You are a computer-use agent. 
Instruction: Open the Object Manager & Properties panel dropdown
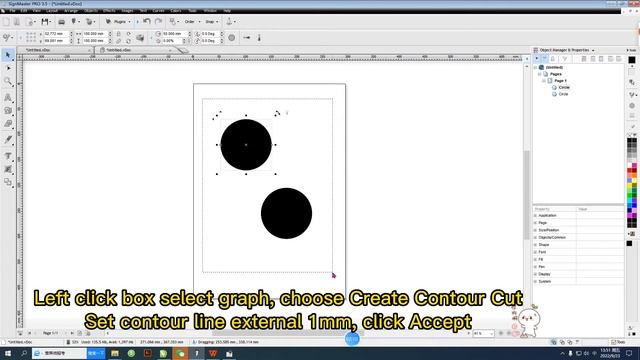click(593, 50)
